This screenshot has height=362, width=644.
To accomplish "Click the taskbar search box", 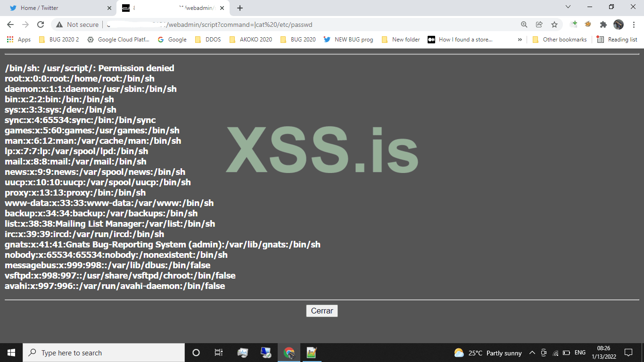I will [104, 353].
